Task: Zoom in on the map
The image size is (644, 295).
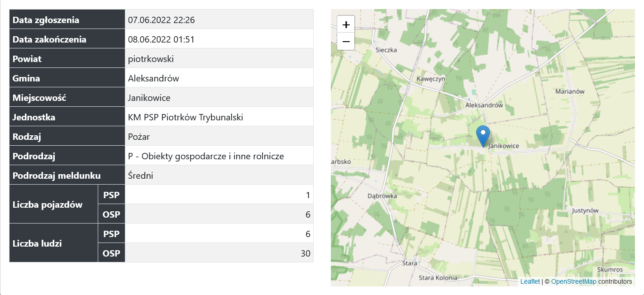Action: click(346, 24)
